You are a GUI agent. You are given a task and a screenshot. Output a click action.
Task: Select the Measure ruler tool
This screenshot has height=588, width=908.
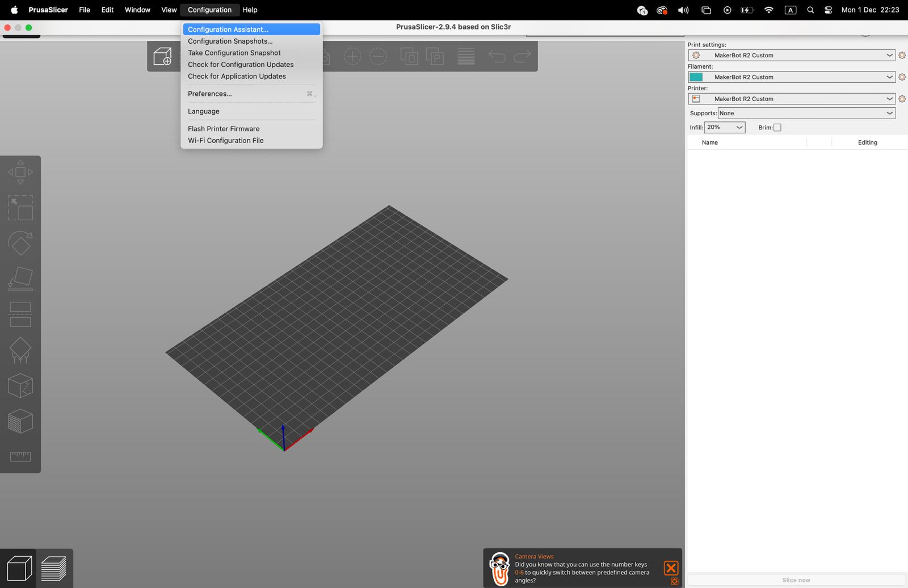pos(20,456)
